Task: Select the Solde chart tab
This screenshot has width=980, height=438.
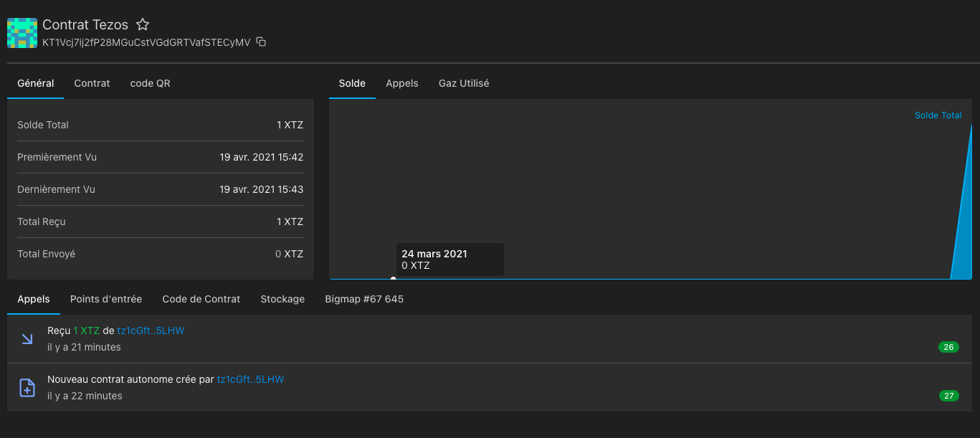Action: click(x=352, y=83)
